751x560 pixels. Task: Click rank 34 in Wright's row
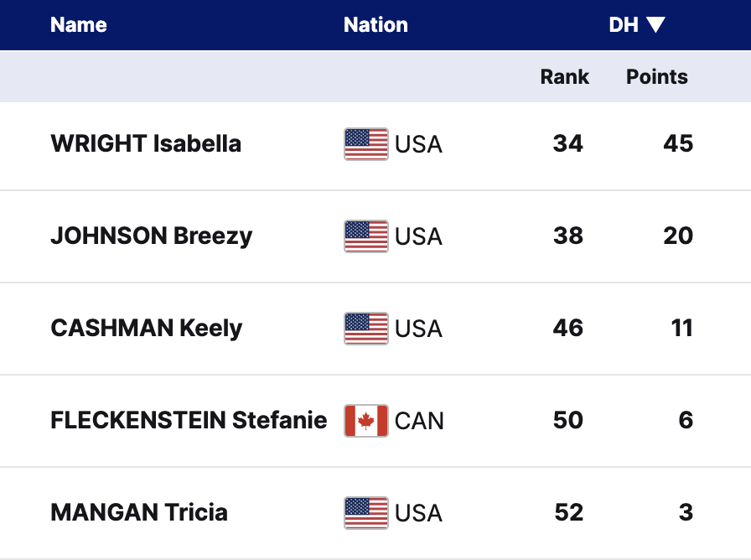pos(567,144)
